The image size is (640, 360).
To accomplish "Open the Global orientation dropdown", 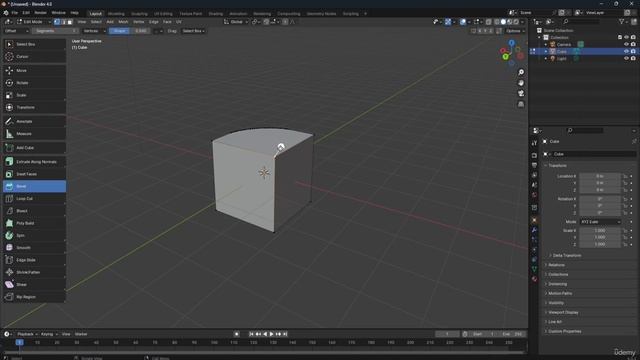I will point(236,22).
